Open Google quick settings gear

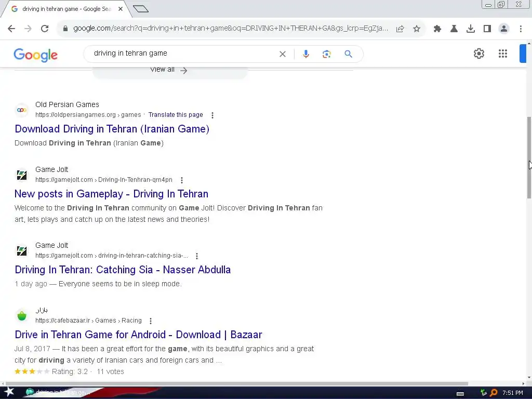[478, 54]
